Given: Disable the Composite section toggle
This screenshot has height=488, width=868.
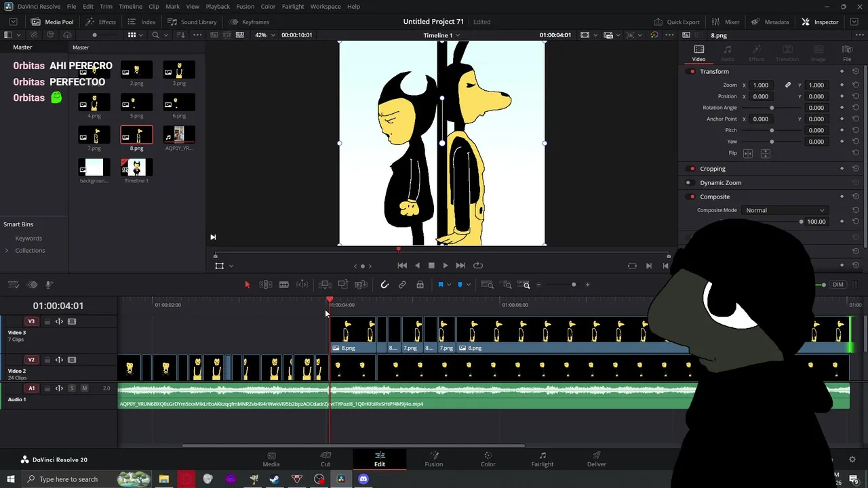Looking at the screenshot, I should [x=692, y=197].
